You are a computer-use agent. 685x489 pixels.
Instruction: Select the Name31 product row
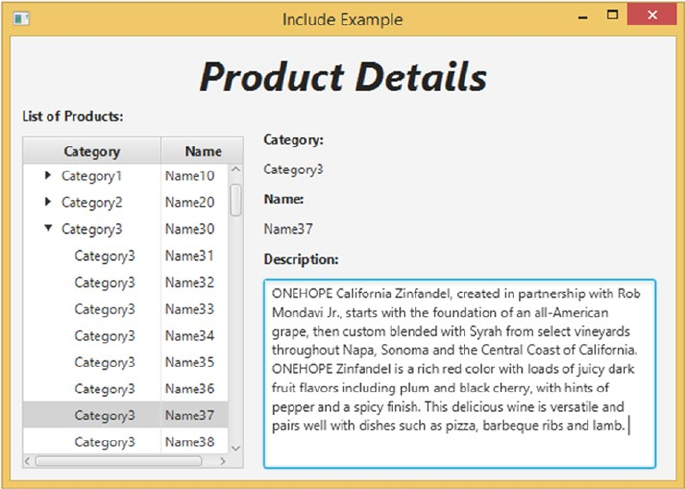pyautogui.click(x=125, y=256)
